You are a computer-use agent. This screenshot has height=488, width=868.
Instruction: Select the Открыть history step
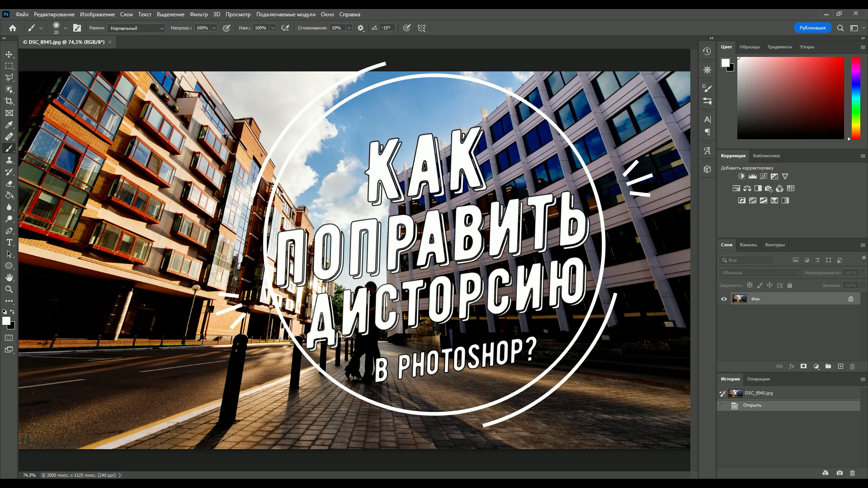(x=752, y=405)
